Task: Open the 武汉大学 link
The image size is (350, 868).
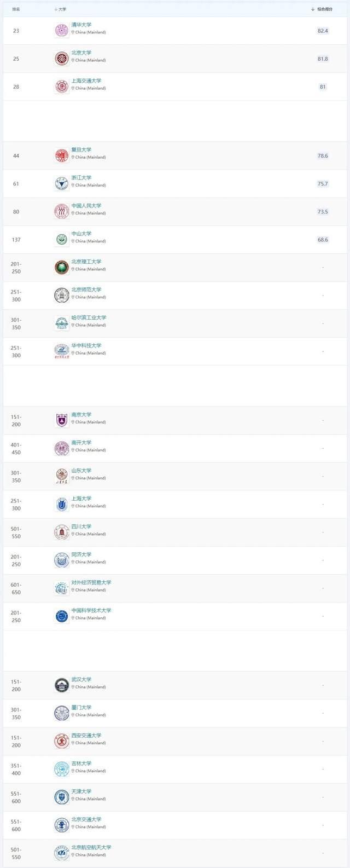Action: (81, 679)
